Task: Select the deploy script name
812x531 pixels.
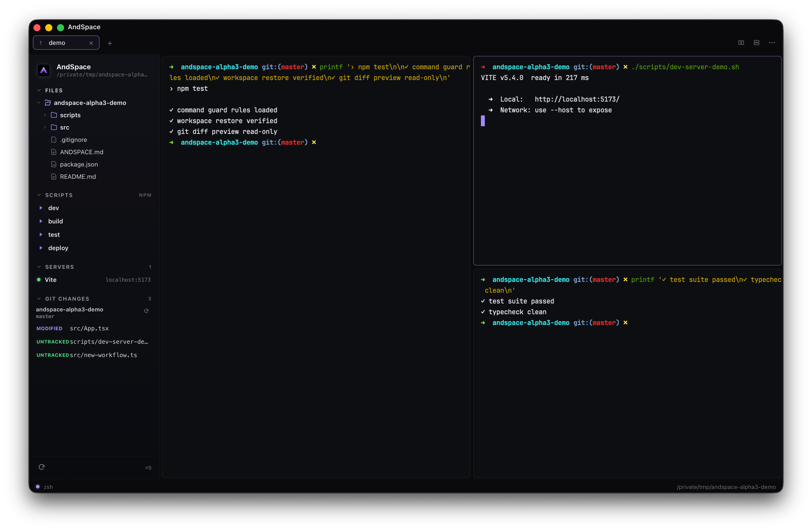Action: tap(58, 248)
